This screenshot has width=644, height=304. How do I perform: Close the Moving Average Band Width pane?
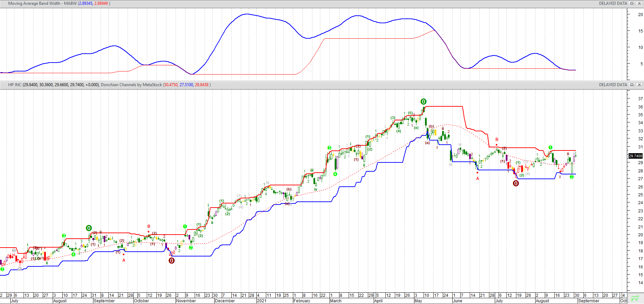tap(639, 3)
